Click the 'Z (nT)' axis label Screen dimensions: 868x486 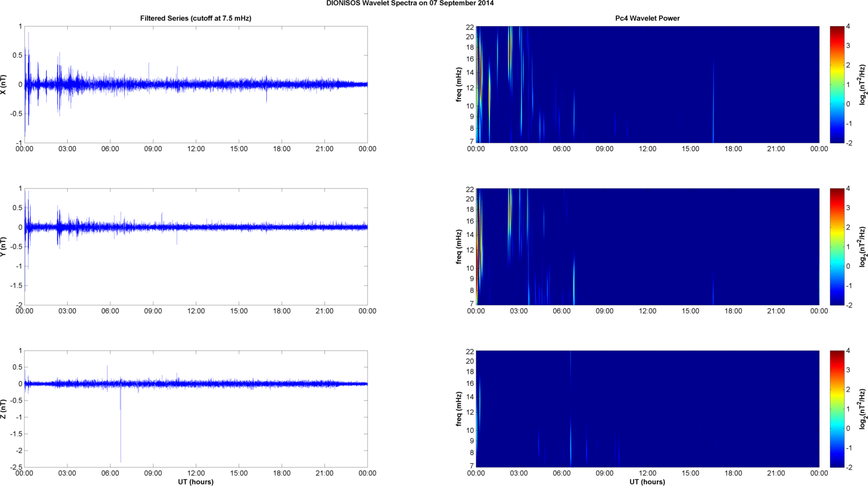point(4,409)
